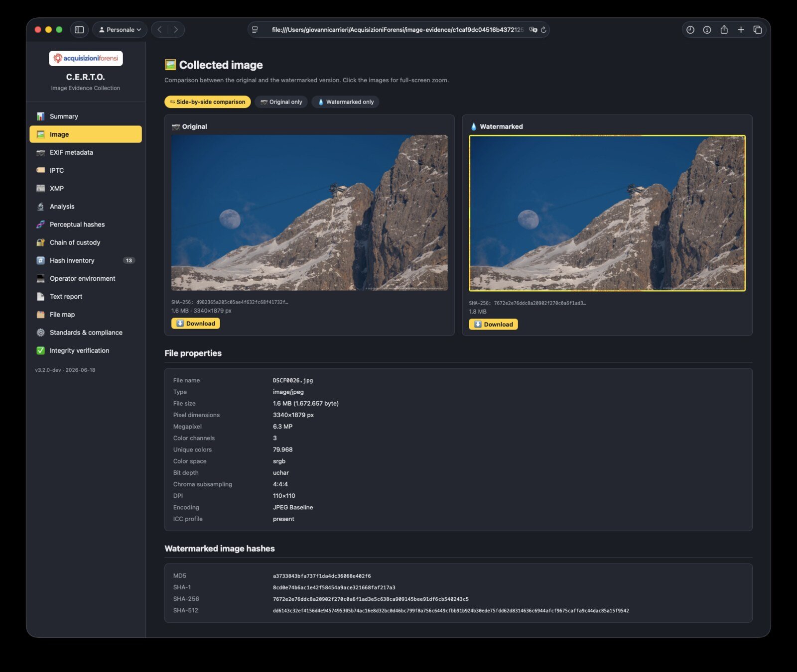The image size is (797, 672).
Task: Go to the IPTC section
Action: point(85,170)
